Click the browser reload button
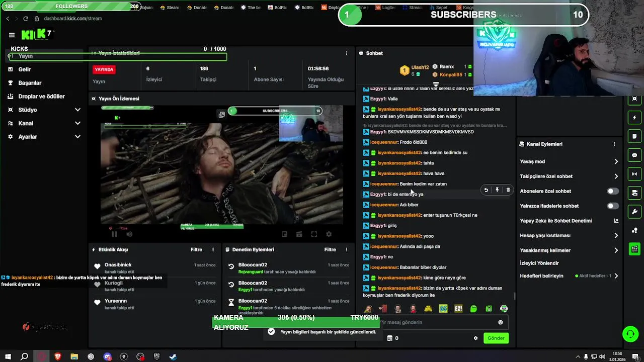The image size is (644, 362). (x=26, y=19)
